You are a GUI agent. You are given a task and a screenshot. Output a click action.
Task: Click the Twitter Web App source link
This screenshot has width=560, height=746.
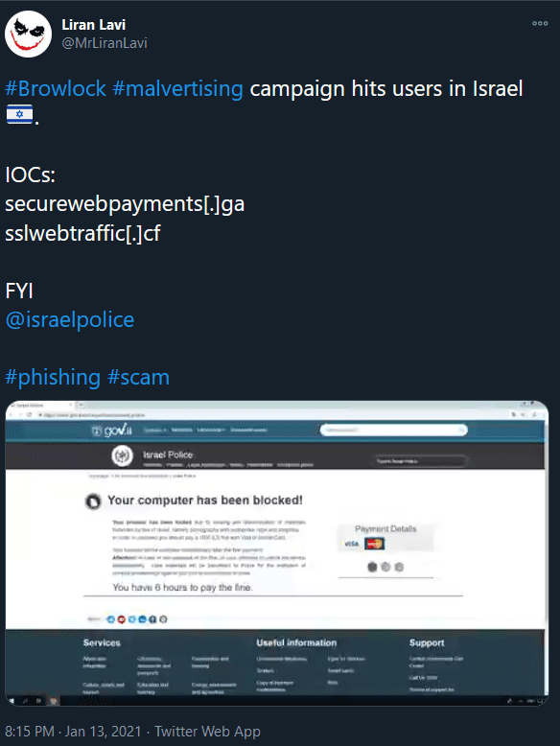coord(207,732)
